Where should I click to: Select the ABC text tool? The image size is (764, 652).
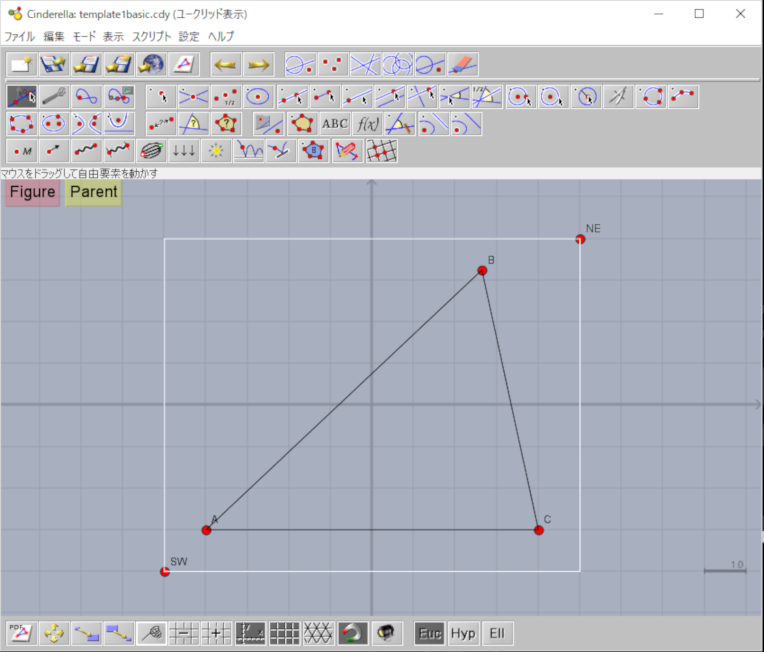(335, 124)
